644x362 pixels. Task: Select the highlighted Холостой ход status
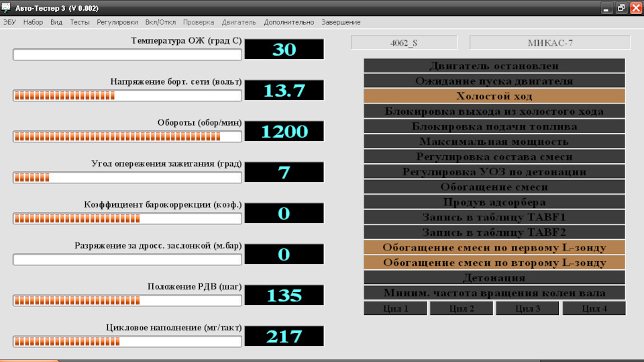(x=494, y=96)
